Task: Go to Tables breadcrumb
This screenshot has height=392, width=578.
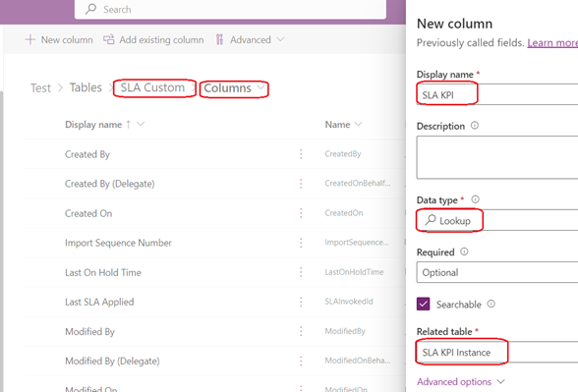Action: [x=86, y=87]
